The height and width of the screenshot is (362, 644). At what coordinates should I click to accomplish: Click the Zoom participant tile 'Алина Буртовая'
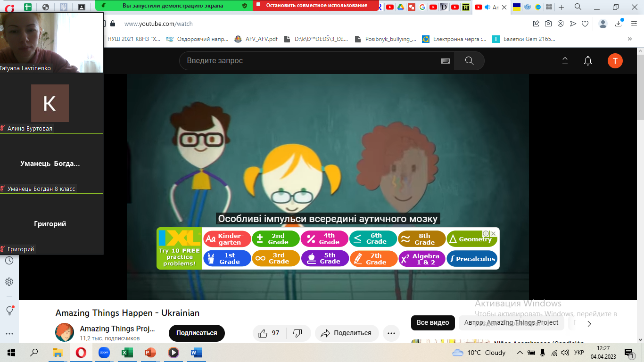tap(51, 103)
